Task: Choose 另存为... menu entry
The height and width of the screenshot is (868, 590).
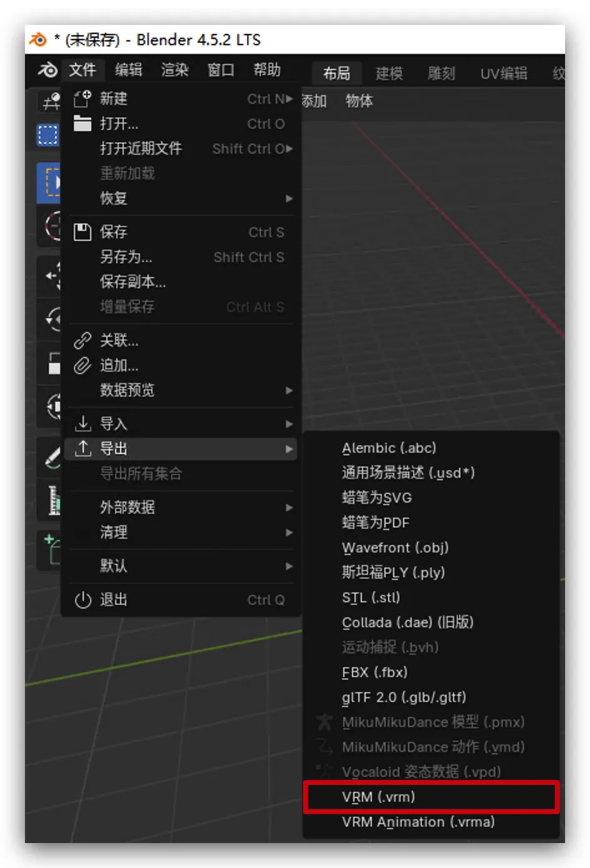Action: pos(181,258)
